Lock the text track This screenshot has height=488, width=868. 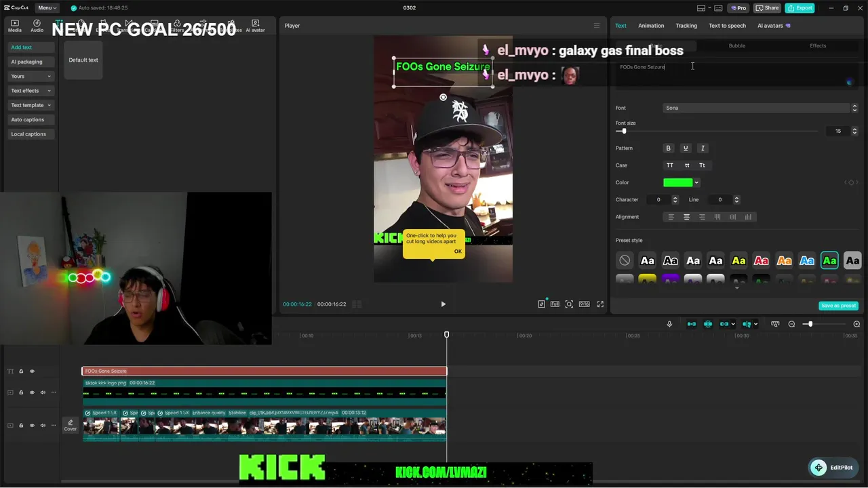pyautogui.click(x=21, y=371)
